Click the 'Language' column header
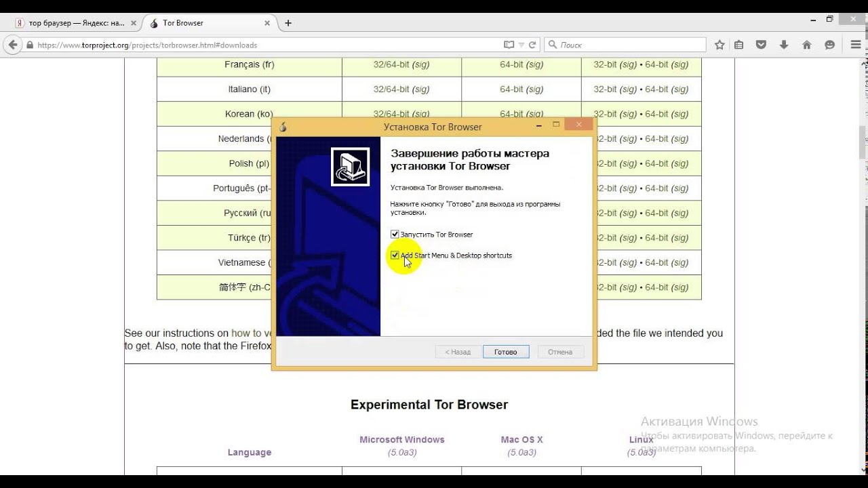 (250, 452)
